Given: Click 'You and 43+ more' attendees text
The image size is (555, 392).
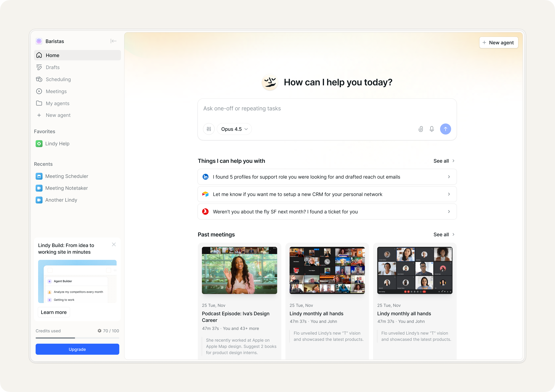Looking at the screenshot, I should (x=241, y=328).
